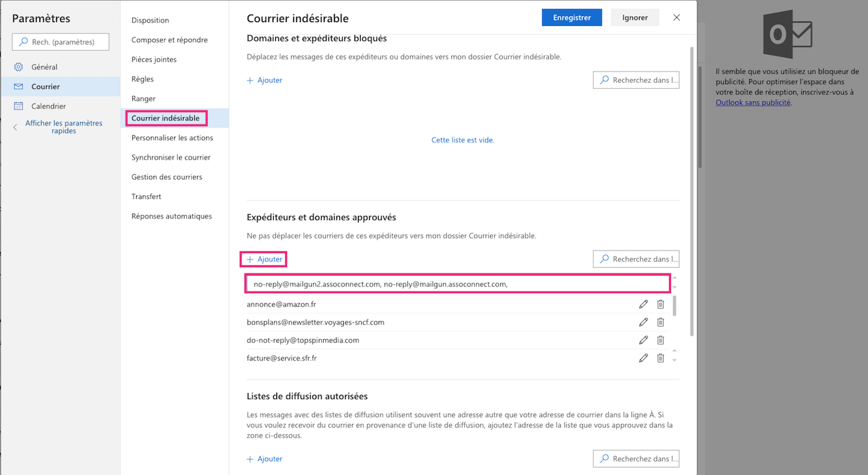Viewport: 868px width, 475px height.
Task: Open the Outlook sans publicité link
Action: click(753, 102)
